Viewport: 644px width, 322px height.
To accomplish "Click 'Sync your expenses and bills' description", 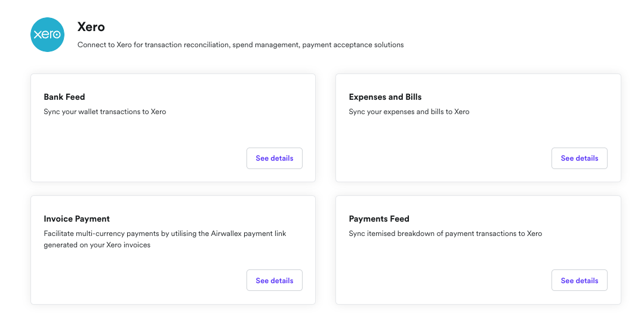I will [409, 112].
